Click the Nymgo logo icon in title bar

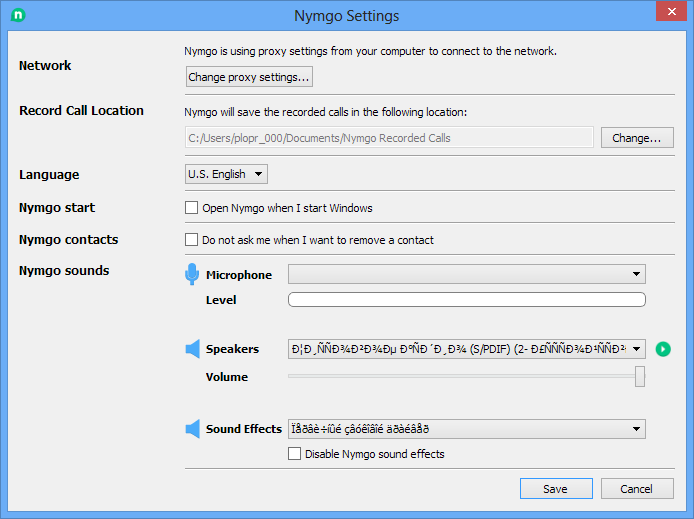pos(19,16)
